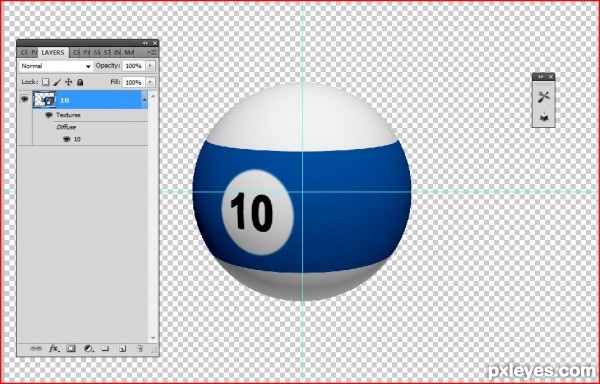Lock all padlock icon
The image size is (600, 384).
pos(80,82)
